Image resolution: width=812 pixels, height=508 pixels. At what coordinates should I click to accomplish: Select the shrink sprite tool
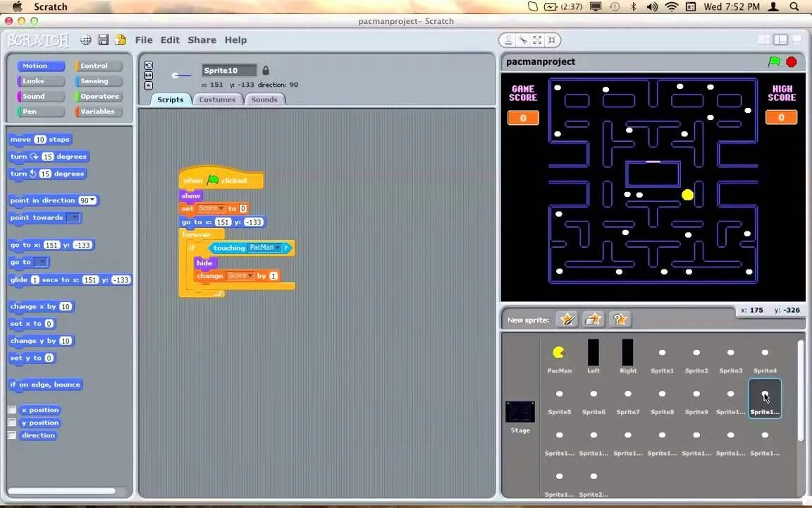(552, 40)
